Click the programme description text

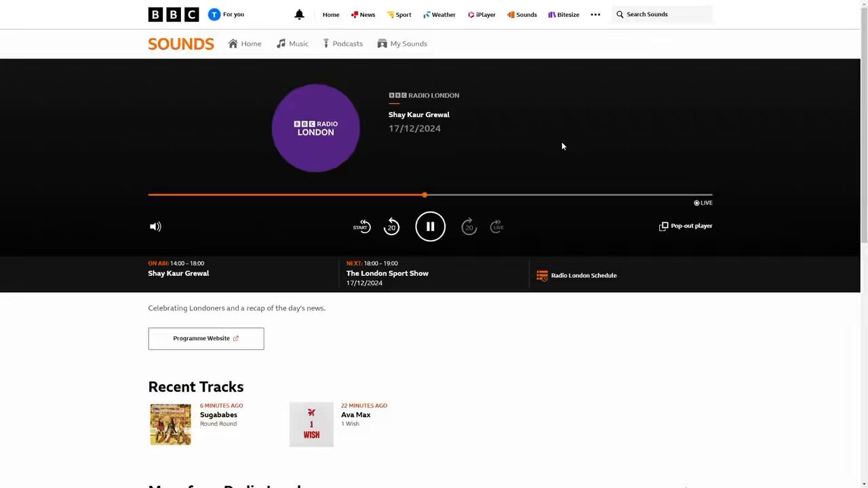(237, 308)
